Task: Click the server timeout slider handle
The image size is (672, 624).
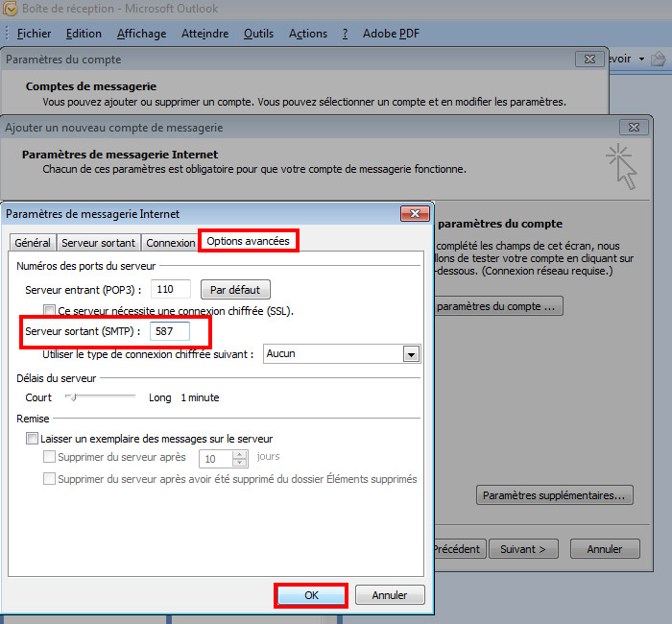Action: [x=73, y=397]
